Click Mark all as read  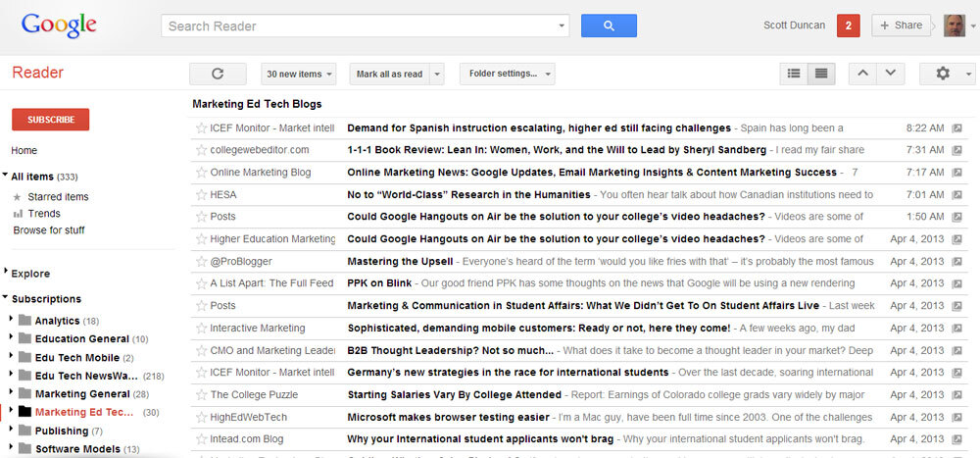click(389, 74)
